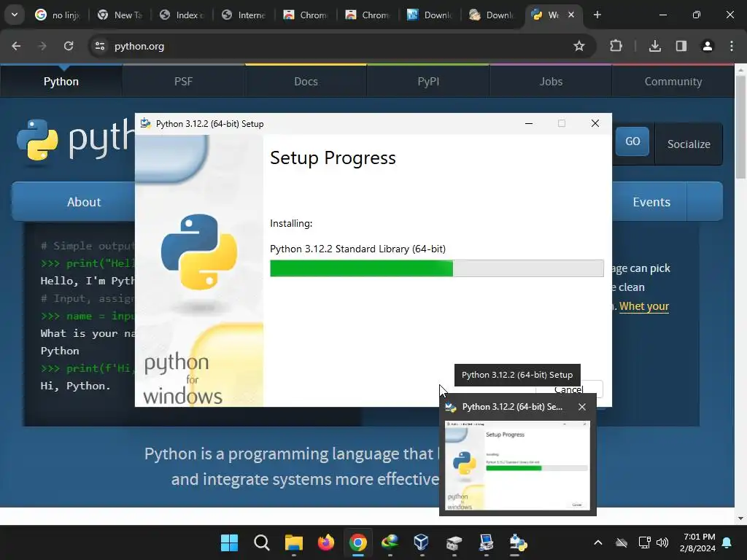
Task: Click the Python Setup title bar icon
Action: [146, 124]
